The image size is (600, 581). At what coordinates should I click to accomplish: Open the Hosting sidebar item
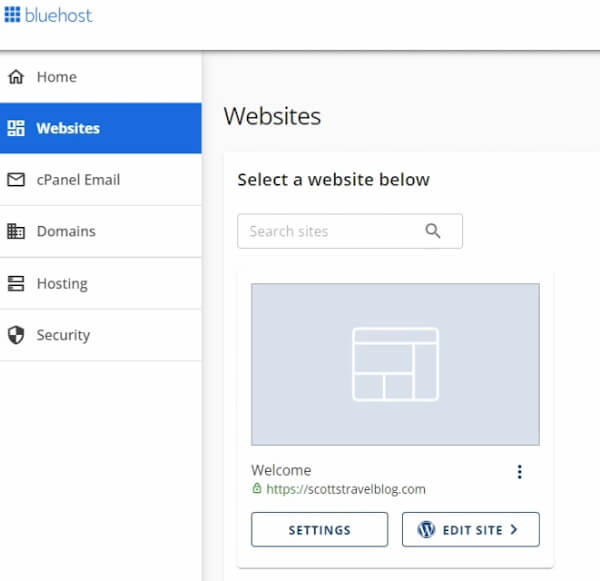(62, 283)
